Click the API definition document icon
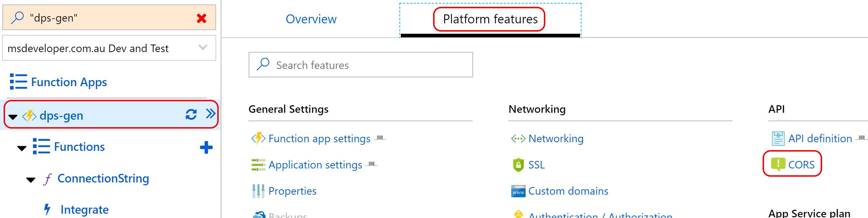868x218 pixels. click(778, 138)
